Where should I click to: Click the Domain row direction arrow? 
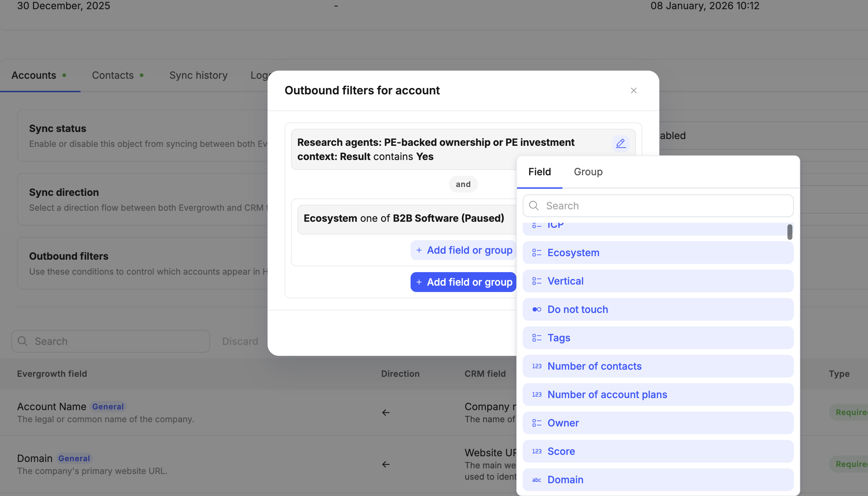click(x=386, y=464)
